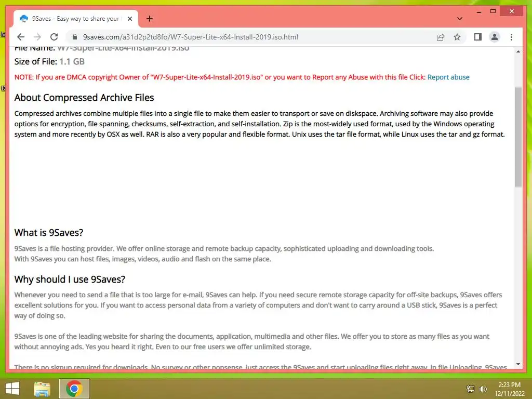Open the volume tray icon

click(483, 389)
